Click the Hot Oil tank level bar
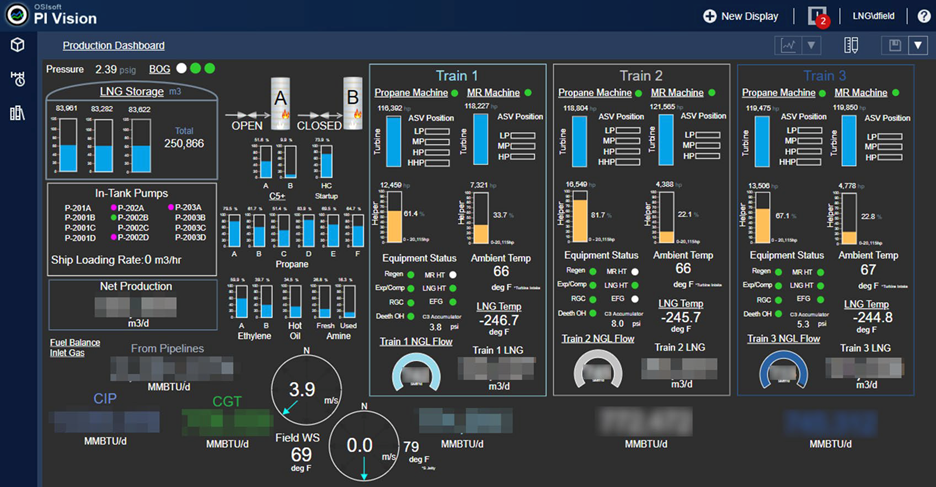Screen dimensions: 936x487 [295, 301]
